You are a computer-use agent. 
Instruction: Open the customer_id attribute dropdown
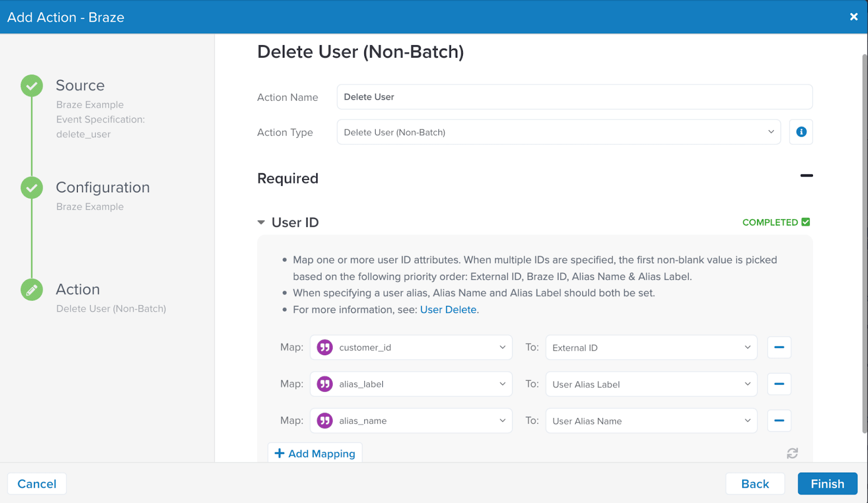tap(411, 348)
